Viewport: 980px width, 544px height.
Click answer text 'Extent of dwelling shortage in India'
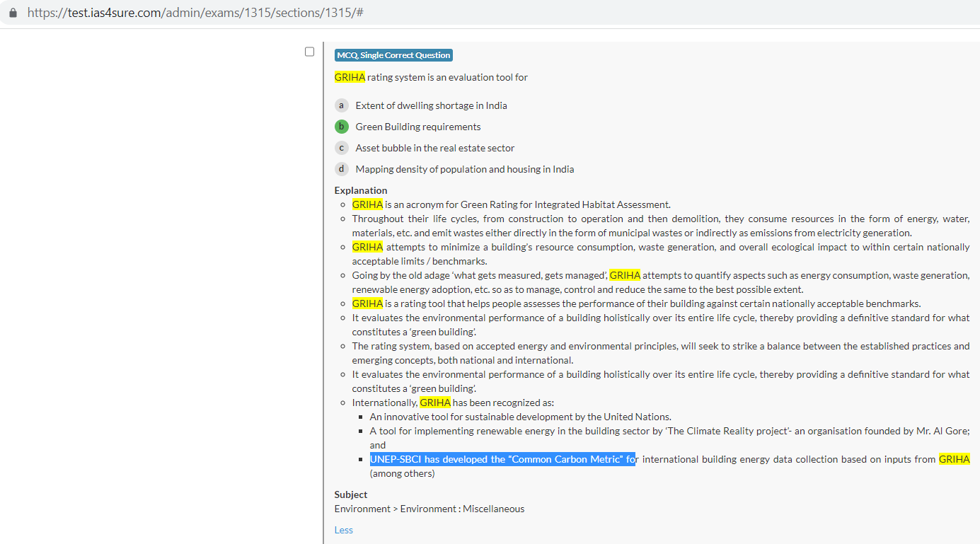(x=431, y=105)
